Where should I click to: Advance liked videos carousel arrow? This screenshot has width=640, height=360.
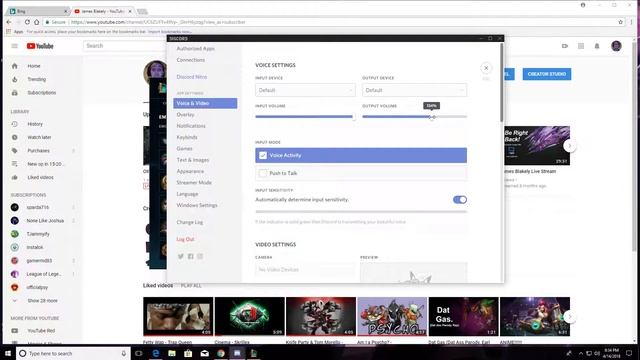click(x=570, y=317)
